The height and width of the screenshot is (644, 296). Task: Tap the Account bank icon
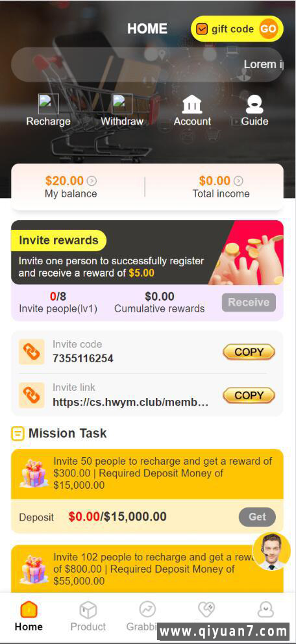coord(192,104)
